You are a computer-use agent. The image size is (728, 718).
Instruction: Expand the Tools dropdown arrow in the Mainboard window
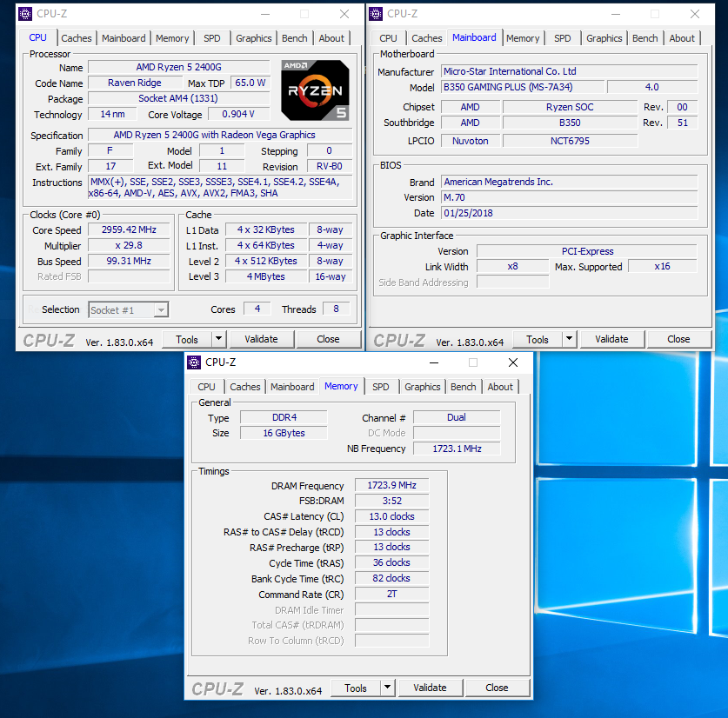[x=569, y=339]
